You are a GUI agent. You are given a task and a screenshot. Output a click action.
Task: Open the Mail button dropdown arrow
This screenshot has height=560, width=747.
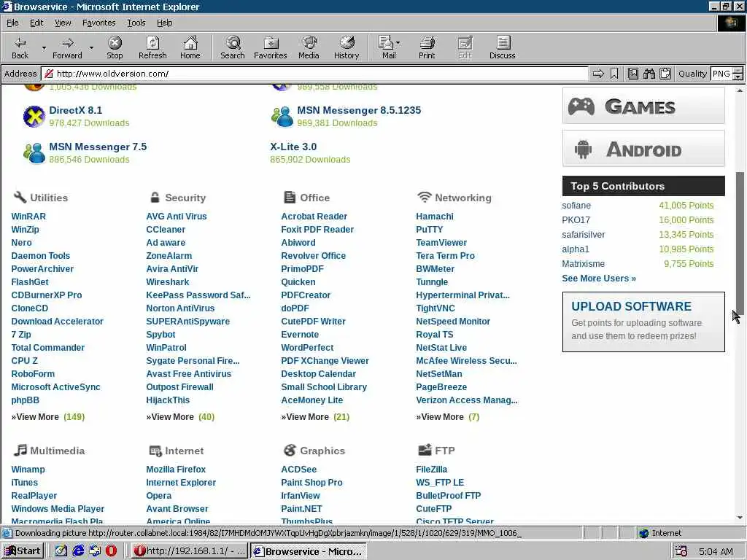tap(398, 43)
